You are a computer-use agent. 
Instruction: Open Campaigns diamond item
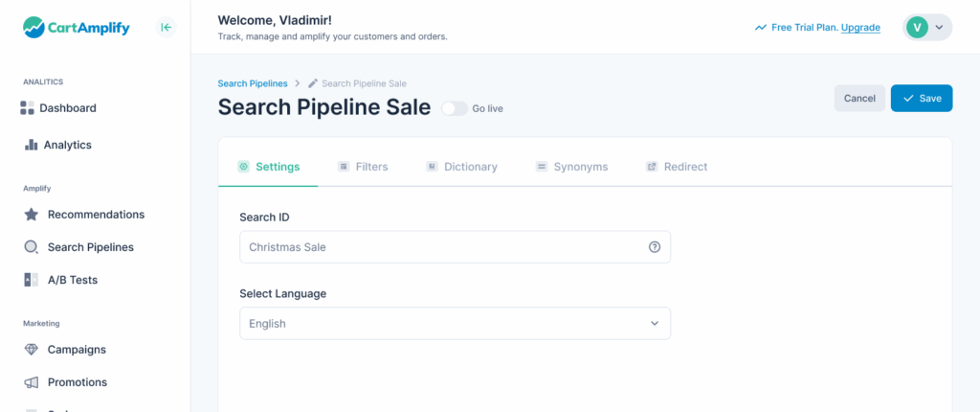point(77,350)
